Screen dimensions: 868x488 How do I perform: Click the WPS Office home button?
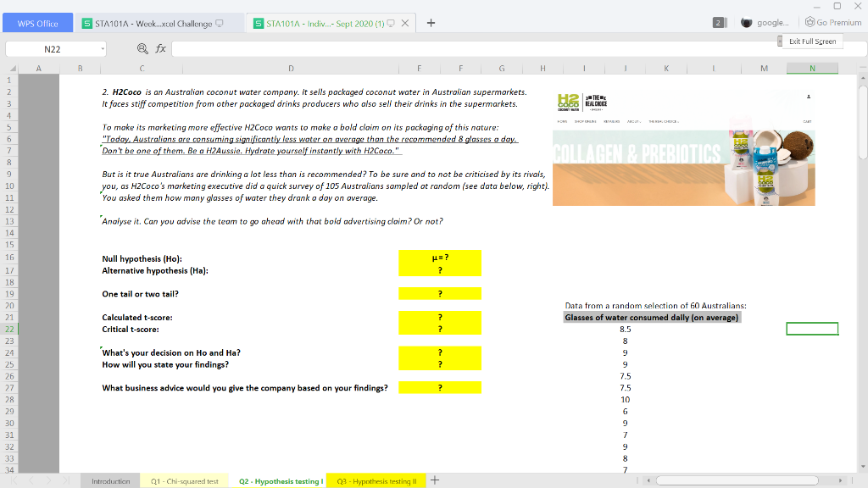tap(36, 21)
